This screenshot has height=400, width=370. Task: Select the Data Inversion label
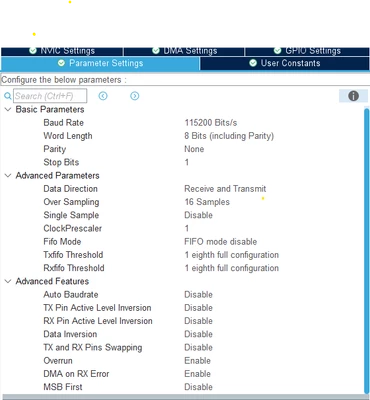(x=70, y=334)
